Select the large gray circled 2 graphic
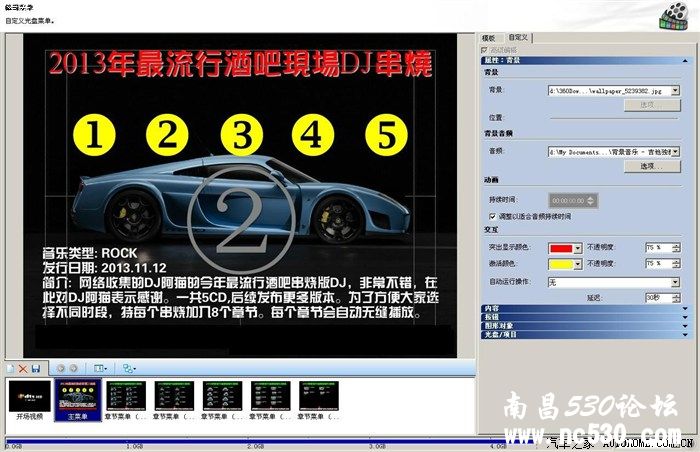Viewport: 700px width, 452px height. [x=242, y=219]
